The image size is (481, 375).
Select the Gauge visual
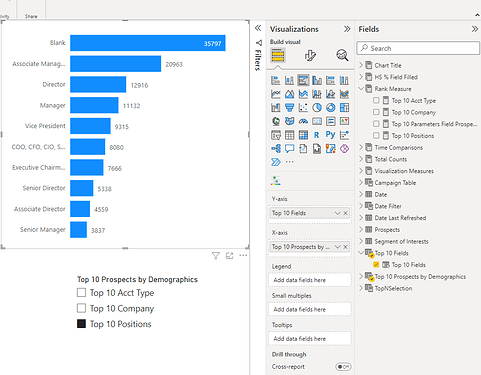coord(303,121)
